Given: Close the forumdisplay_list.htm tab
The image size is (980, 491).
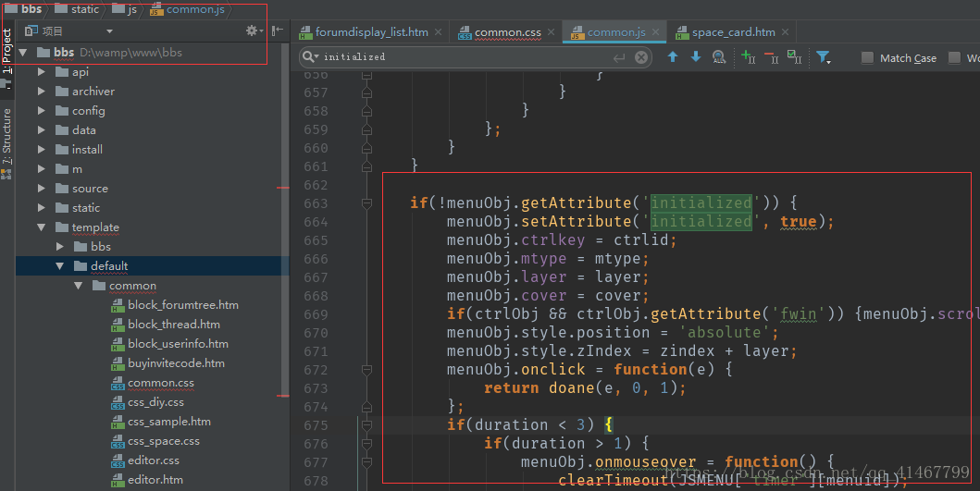Looking at the screenshot, I should pyautogui.click(x=438, y=31).
